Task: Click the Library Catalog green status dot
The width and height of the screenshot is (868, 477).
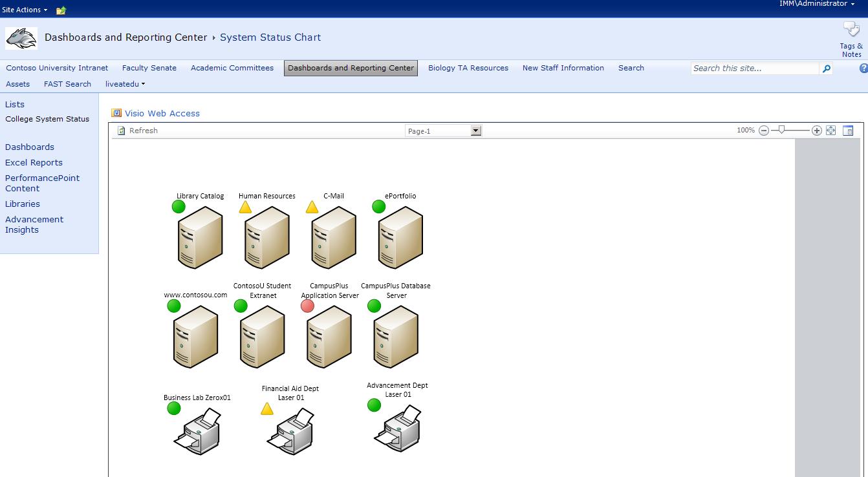Action: [x=179, y=206]
